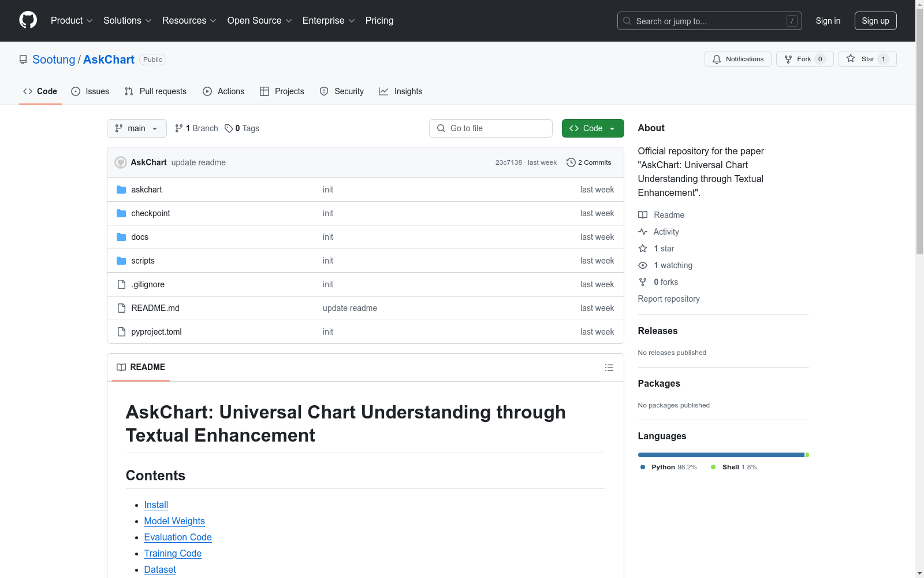Click the 'Go to file' search field
924x578 pixels.
[x=491, y=128]
